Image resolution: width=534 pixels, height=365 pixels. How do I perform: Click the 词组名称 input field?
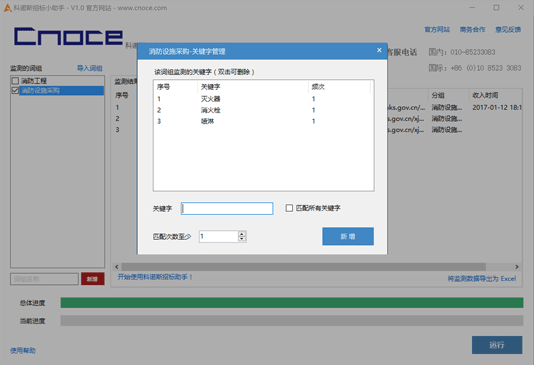[x=44, y=279]
